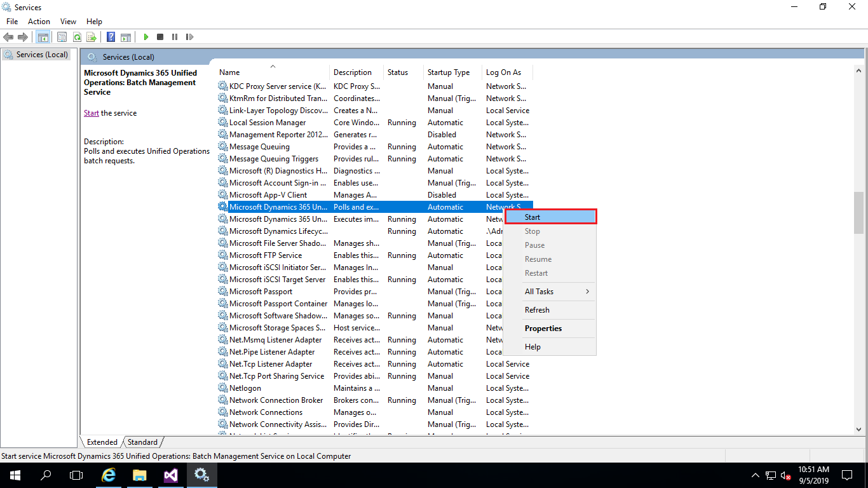Select Restart in the context menu
The width and height of the screenshot is (868, 488).
point(550,273)
